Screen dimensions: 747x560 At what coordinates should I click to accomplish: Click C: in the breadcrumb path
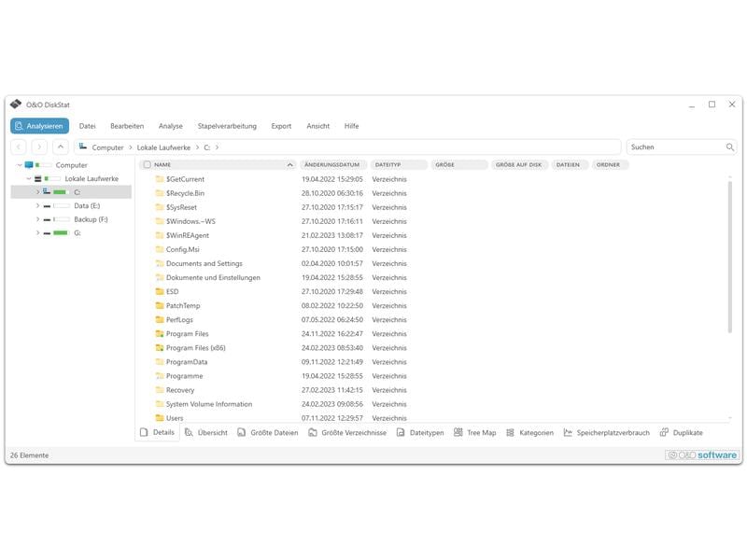206,147
